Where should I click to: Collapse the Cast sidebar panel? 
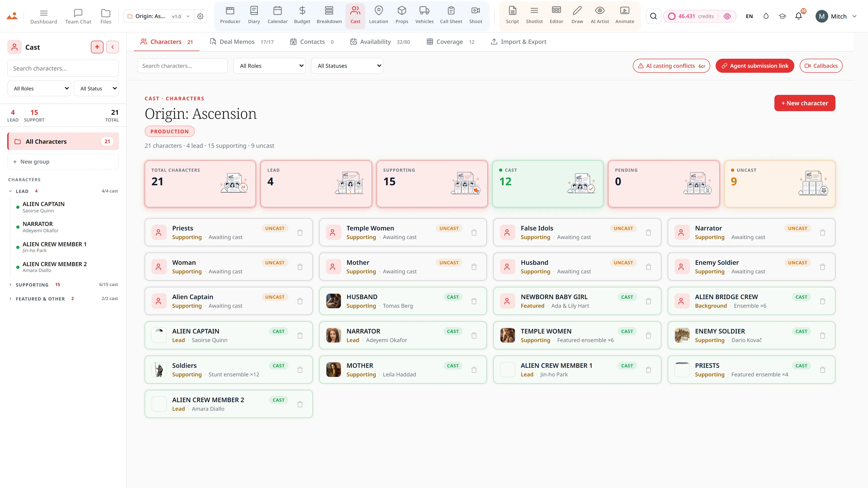[x=113, y=47]
